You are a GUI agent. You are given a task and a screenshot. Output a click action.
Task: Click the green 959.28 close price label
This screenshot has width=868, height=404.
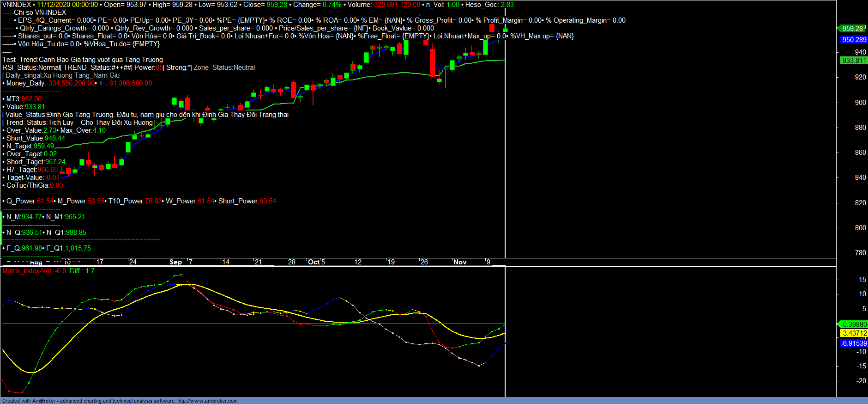pyautogui.click(x=852, y=29)
